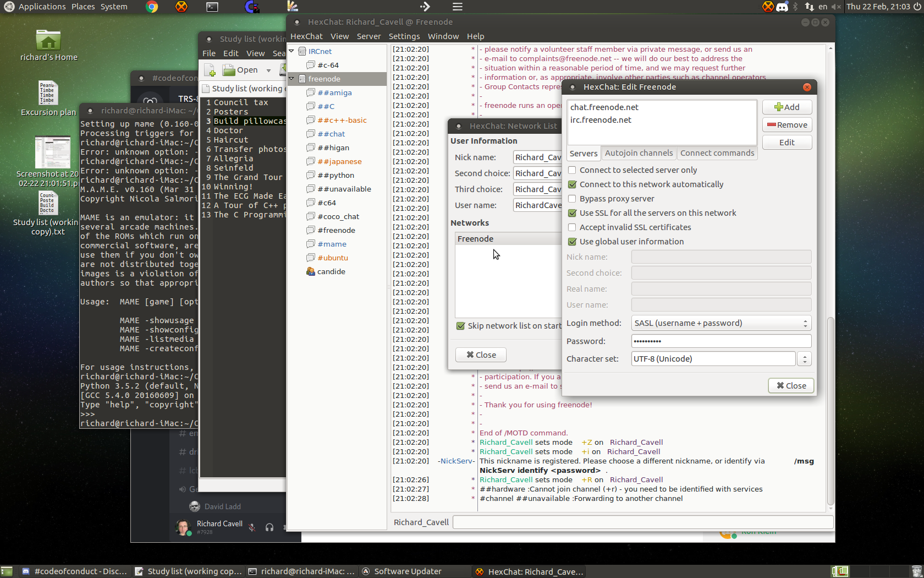This screenshot has height=578, width=924.
Task: Click the show desktop icon in bottom panel
Action: (7, 571)
